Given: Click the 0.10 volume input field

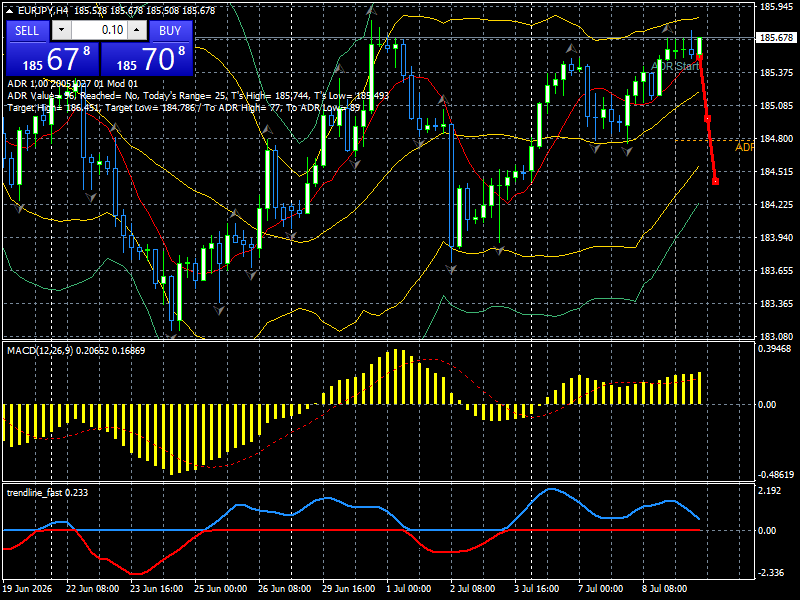Looking at the screenshot, I should click(x=99, y=30).
